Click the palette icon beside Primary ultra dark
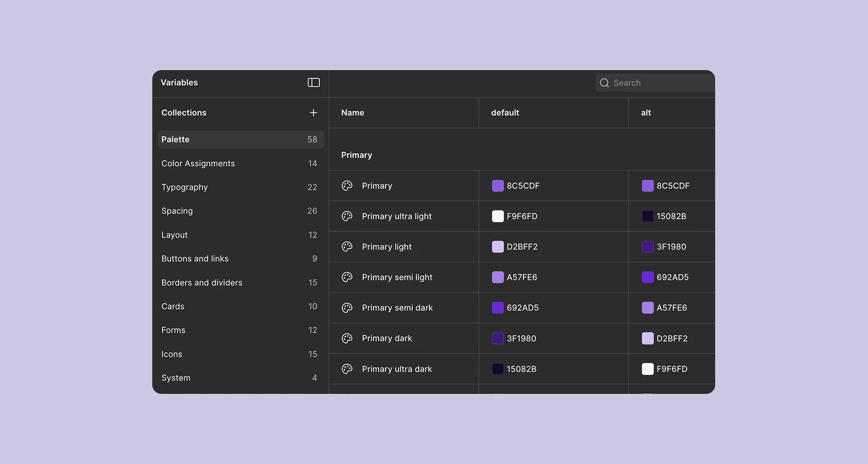Viewport: 868px width, 464px height. 347,369
